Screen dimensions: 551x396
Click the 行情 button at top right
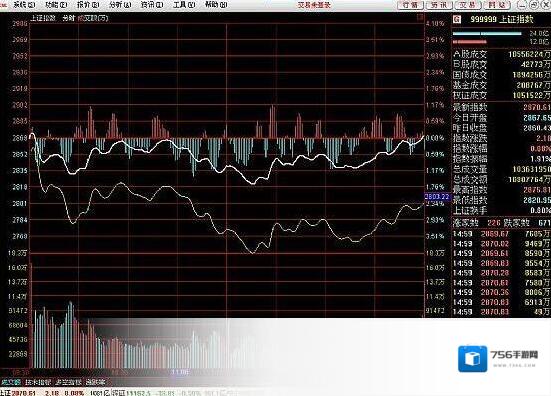click(x=410, y=5)
